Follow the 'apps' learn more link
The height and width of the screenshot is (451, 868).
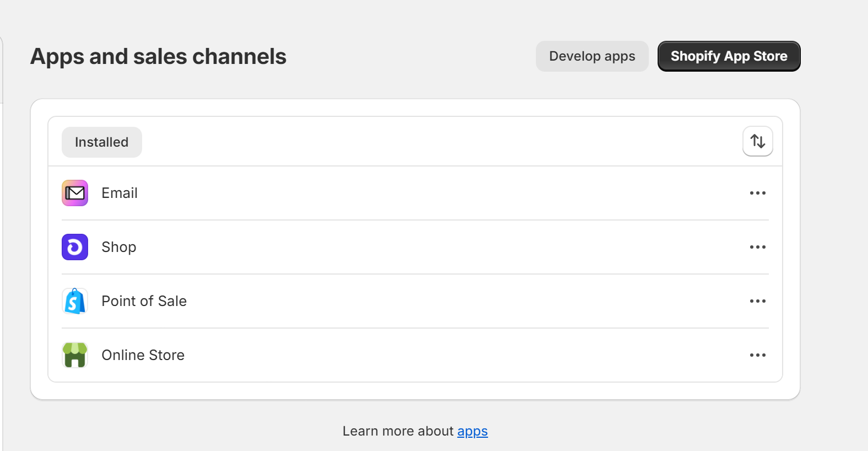click(473, 431)
